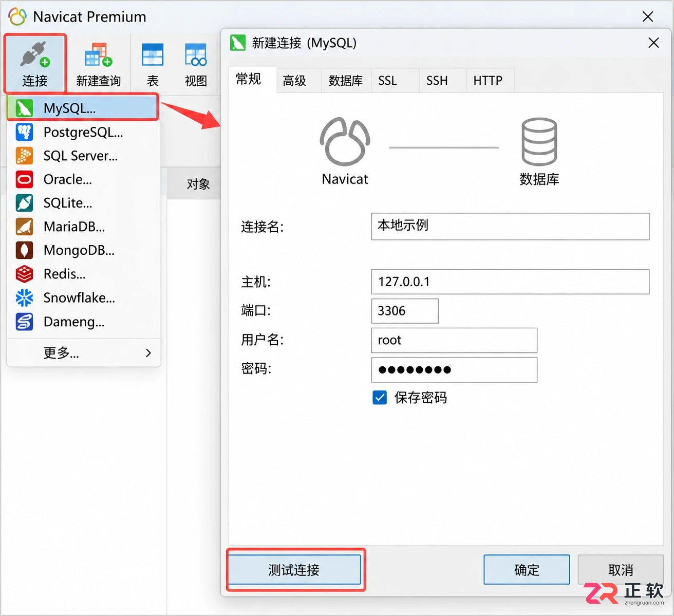The image size is (674, 616).
Task: Select the PostgreSQL elephant icon
Action: tap(24, 132)
